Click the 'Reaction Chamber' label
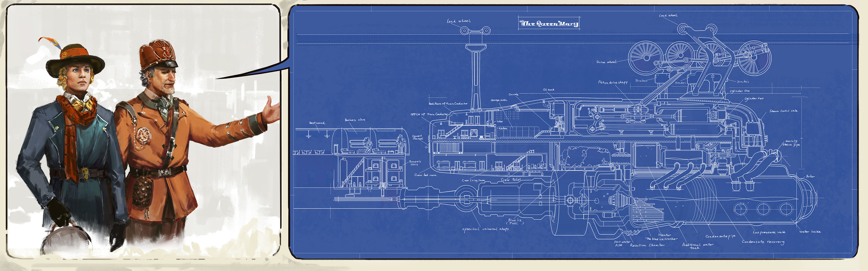This screenshot has width=868, height=271. click(x=647, y=245)
